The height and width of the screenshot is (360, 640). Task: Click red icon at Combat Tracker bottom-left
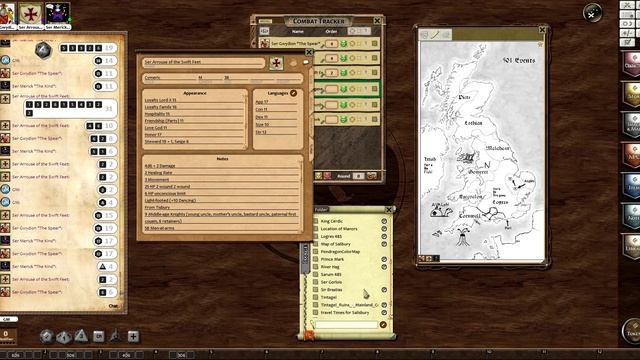coord(327,176)
